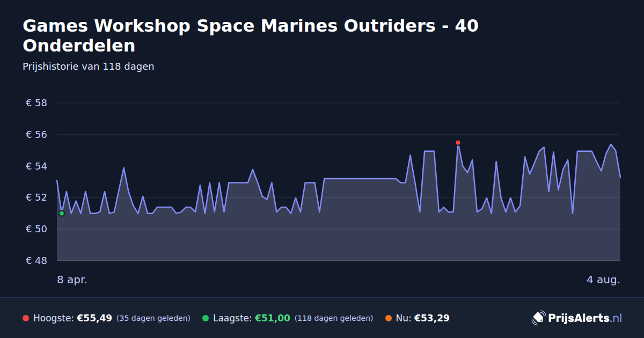This screenshot has height=338, width=644.
Task: Click the red Hoogste legend dot
Action: tap(26, 318)
